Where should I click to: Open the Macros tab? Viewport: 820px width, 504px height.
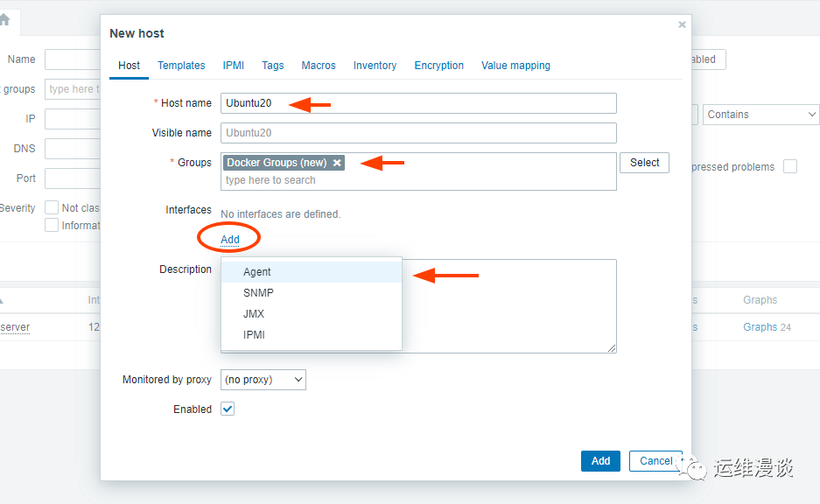coord(319,66)
